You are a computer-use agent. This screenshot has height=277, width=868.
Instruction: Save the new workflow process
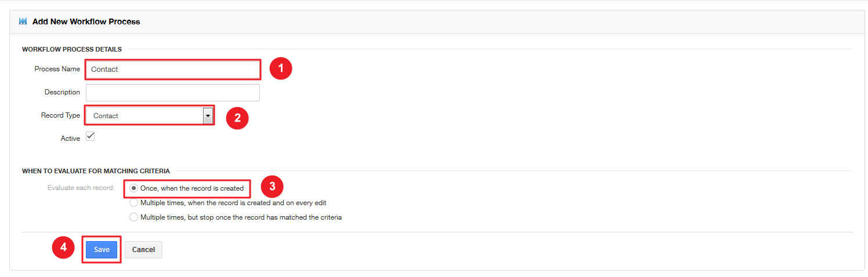pyautogui.click(x=102, y=250)
